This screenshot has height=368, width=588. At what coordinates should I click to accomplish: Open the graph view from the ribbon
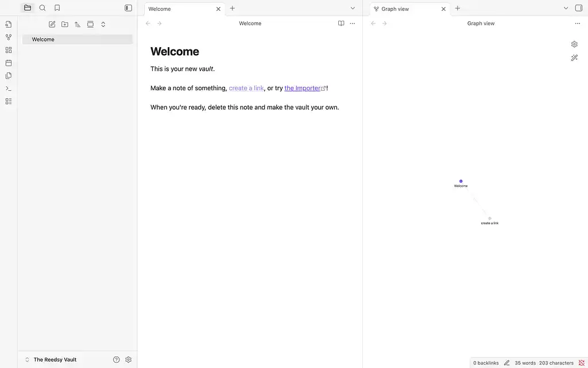pos(9,37)
